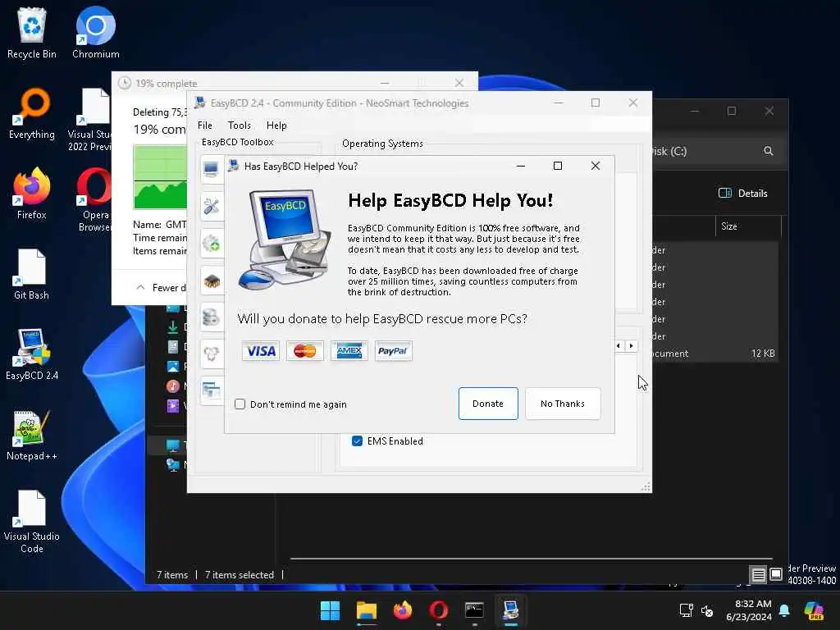Click Explorer horizontal scrollbar
This screenshot has height=630, width=840.
tap(531, 559)
